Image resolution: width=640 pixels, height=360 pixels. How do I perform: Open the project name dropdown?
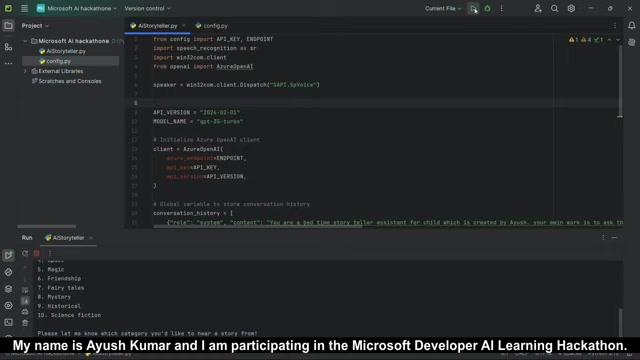click(77, 8)
